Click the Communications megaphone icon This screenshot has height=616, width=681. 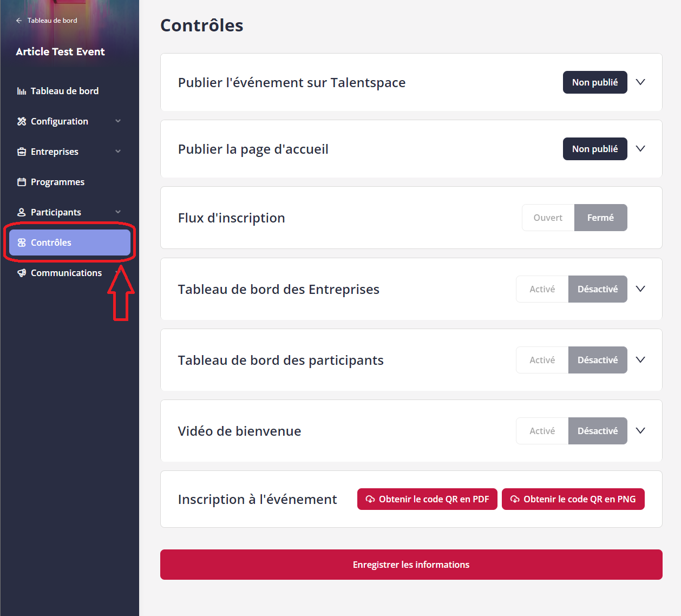click(x=22, y=273)
